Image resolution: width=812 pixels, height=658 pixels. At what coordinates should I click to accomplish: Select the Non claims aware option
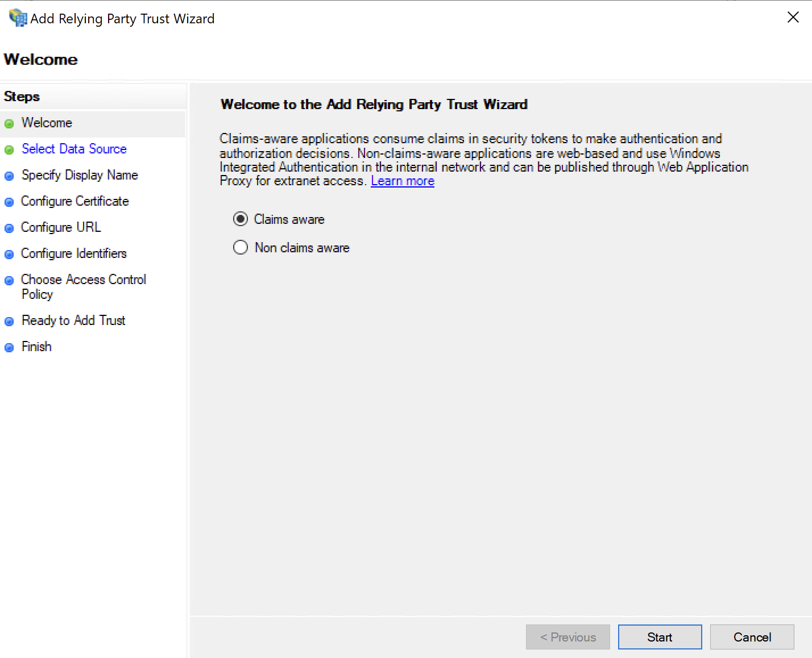tap(241, 247)
